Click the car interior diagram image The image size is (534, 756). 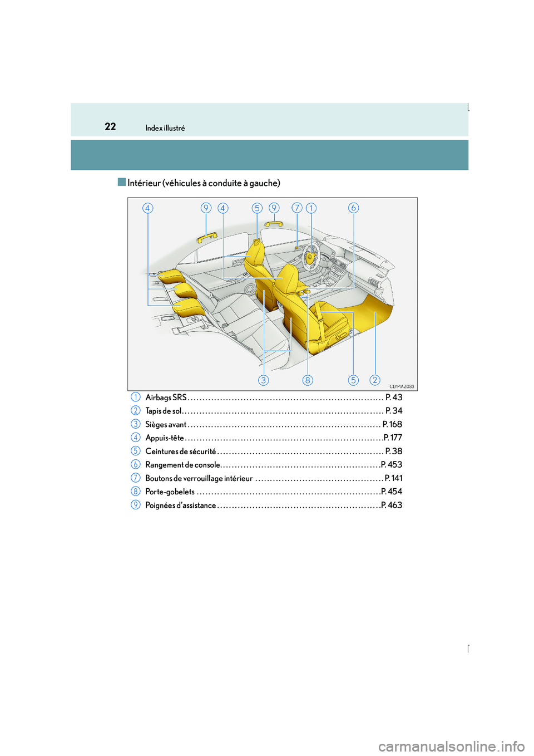click(x=273, y=294)
